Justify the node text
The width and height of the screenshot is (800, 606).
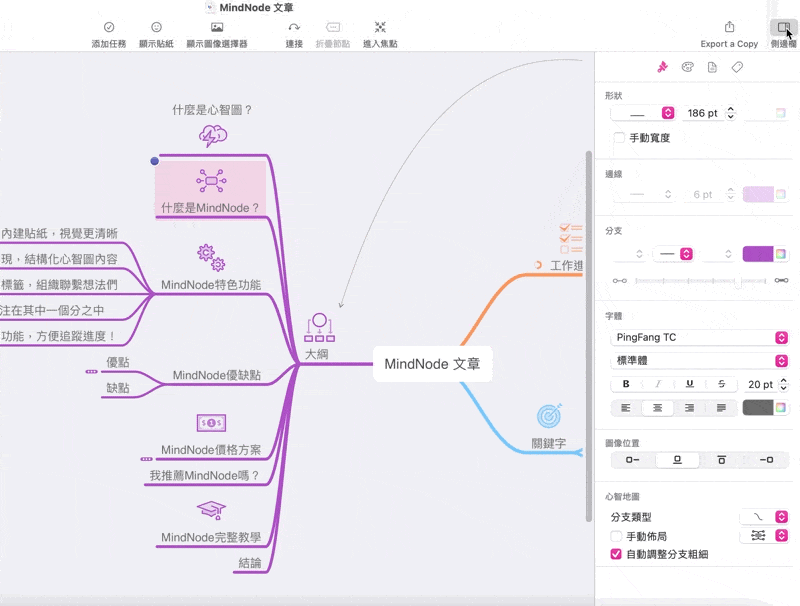(721, 408)
